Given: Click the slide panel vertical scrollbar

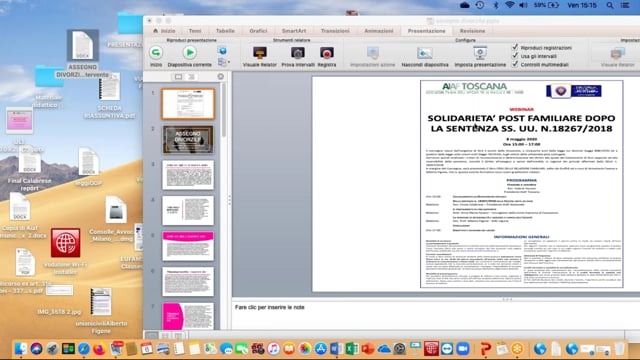Looking at the screenshot, I should point(223,110).
